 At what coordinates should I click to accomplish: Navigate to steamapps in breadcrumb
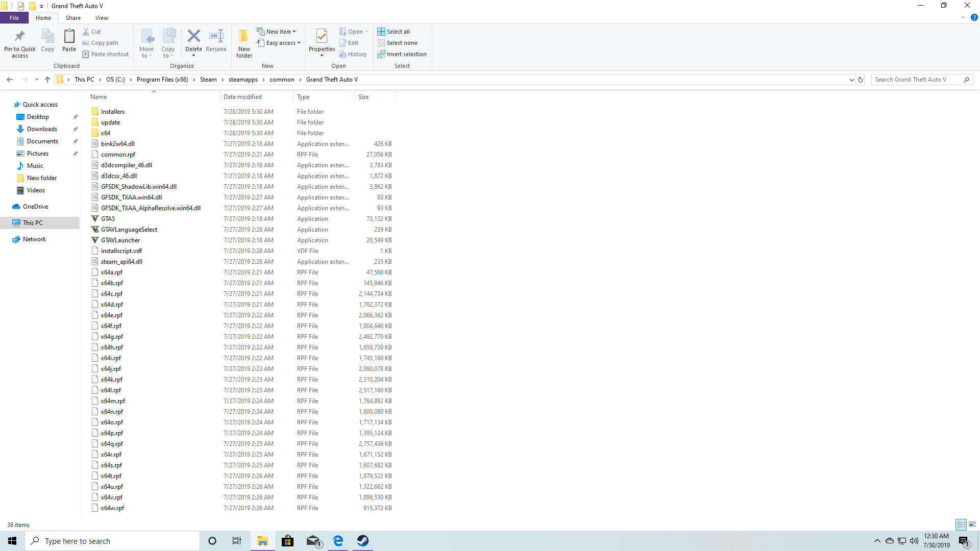point(243,80)
